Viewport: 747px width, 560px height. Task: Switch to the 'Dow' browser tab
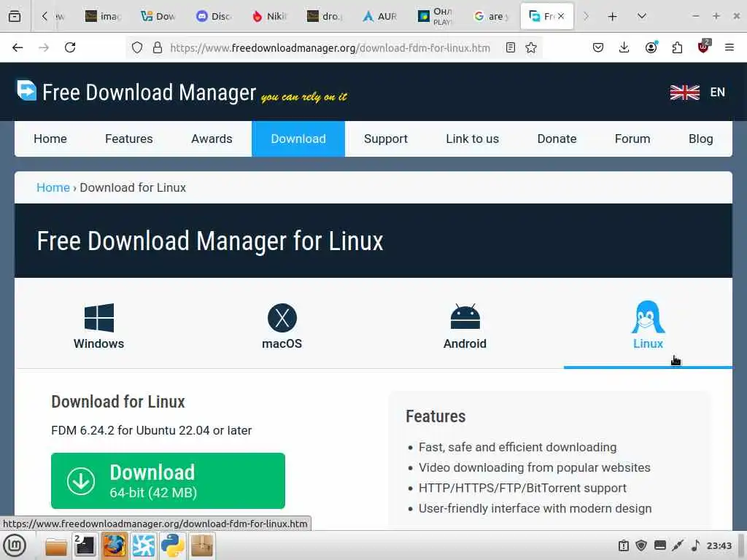[x=158, y=16]
